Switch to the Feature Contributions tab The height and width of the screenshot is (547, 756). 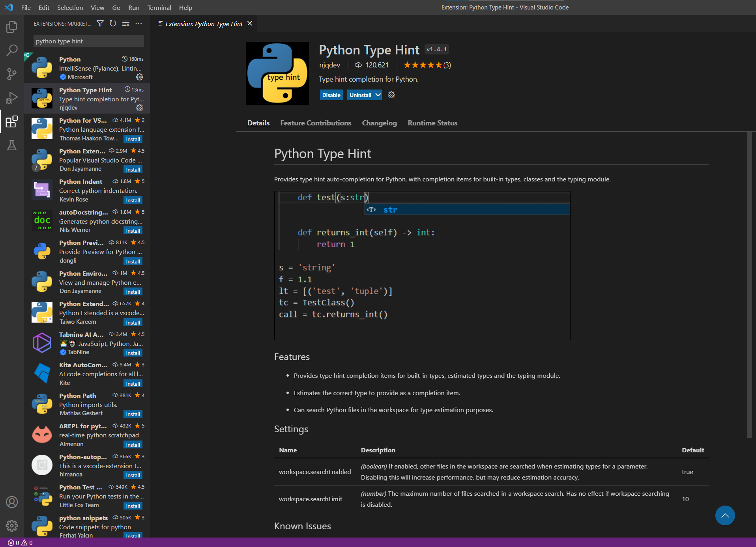tap(315, 123)
